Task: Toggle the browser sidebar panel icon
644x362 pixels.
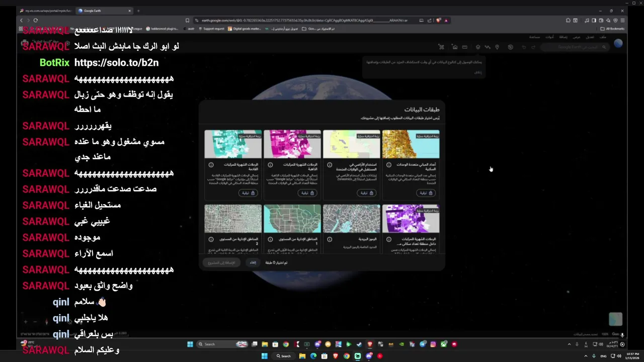Action: (x=594, y=21)
